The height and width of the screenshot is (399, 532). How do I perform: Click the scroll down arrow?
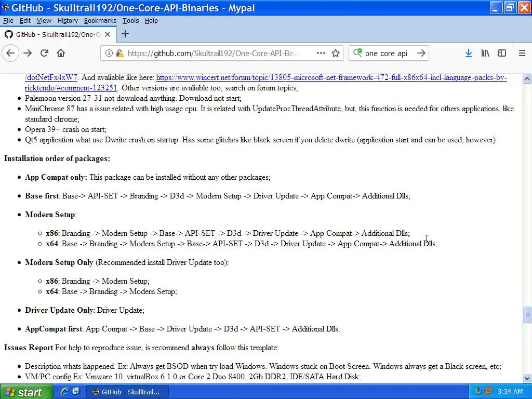coord(527,378)
